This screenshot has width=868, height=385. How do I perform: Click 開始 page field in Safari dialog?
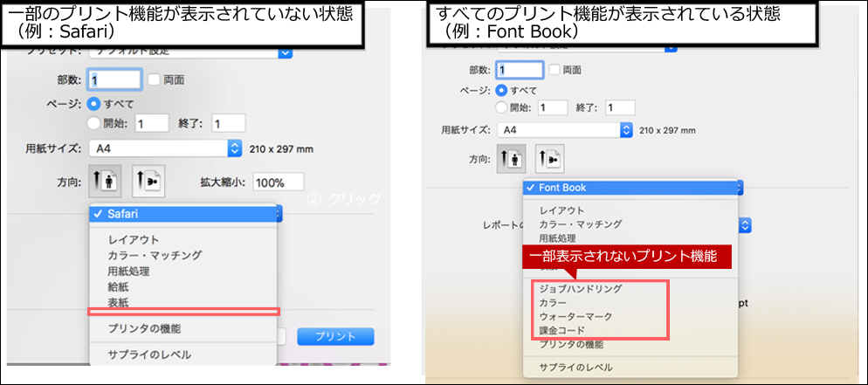(151, 123)
